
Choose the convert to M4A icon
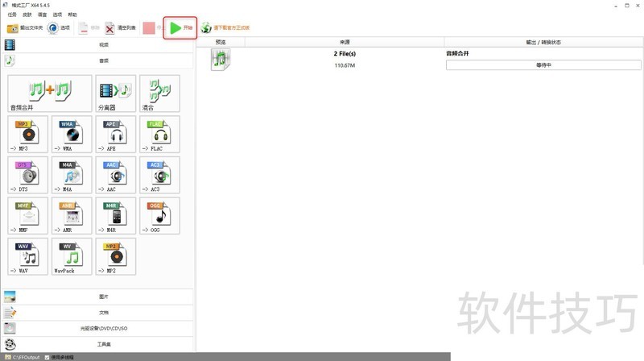tap(72, 175)
